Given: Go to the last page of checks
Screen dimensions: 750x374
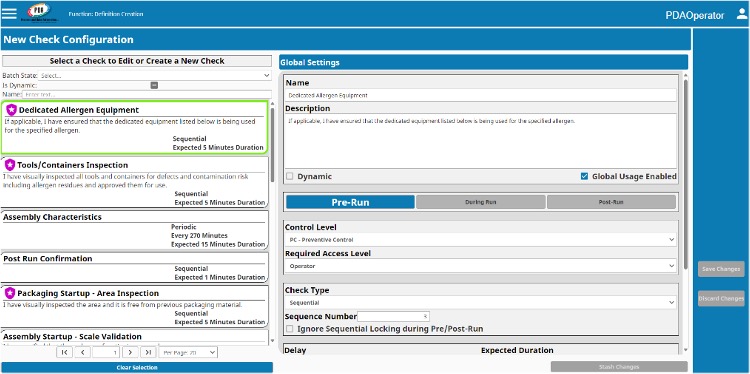Looking at the screenshot, I should pos(148,352).
